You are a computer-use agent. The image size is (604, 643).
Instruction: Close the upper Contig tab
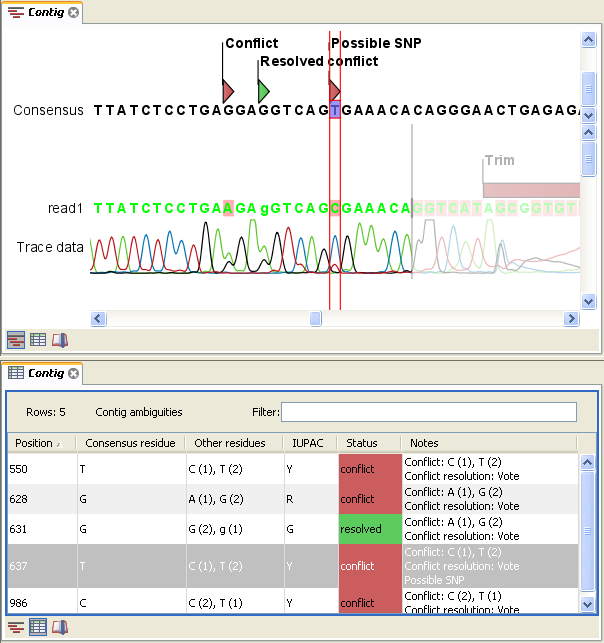click(x=74, y=12)
